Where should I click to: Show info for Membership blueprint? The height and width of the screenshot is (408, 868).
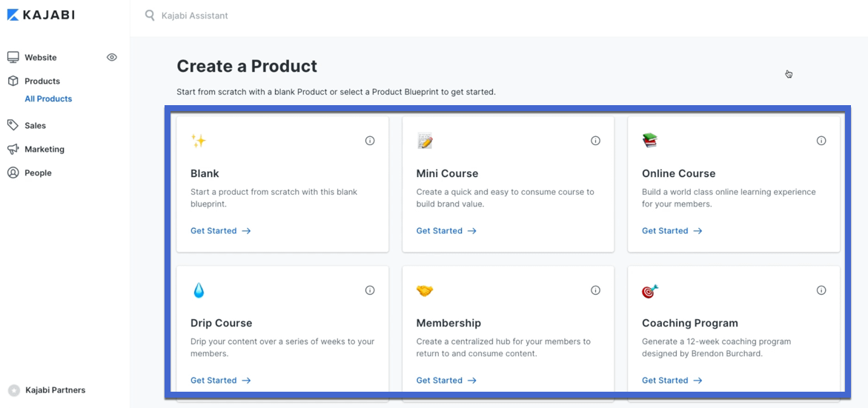[596, 290]
